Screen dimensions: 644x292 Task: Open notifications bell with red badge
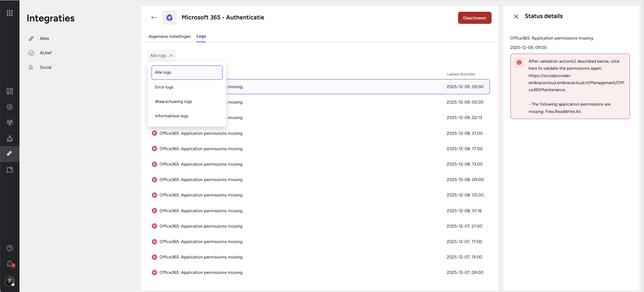click(x=10, y=264)
